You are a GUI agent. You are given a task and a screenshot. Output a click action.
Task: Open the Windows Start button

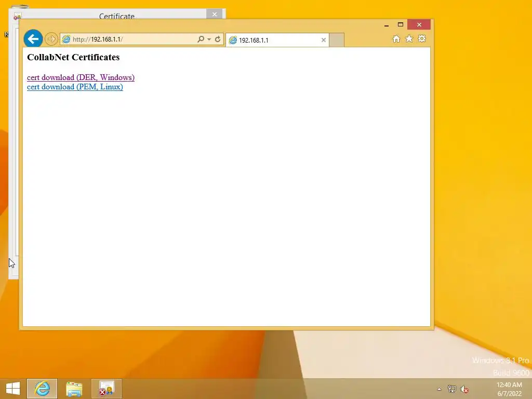pyautogui.click(x=13, y=389)
